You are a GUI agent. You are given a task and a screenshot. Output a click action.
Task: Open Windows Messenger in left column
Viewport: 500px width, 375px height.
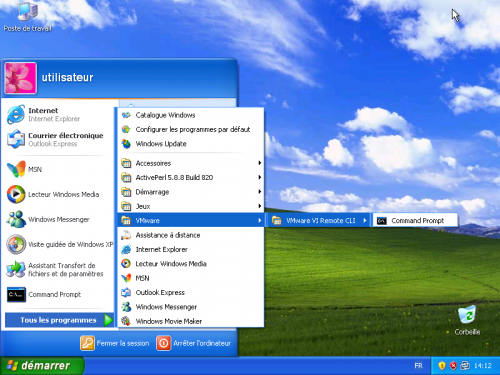point(58,219)
